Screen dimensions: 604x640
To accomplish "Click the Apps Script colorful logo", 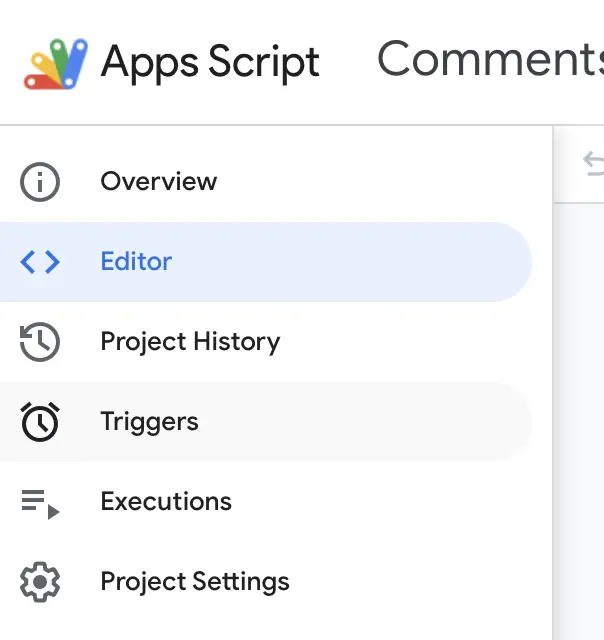I will tap(55, 63).
